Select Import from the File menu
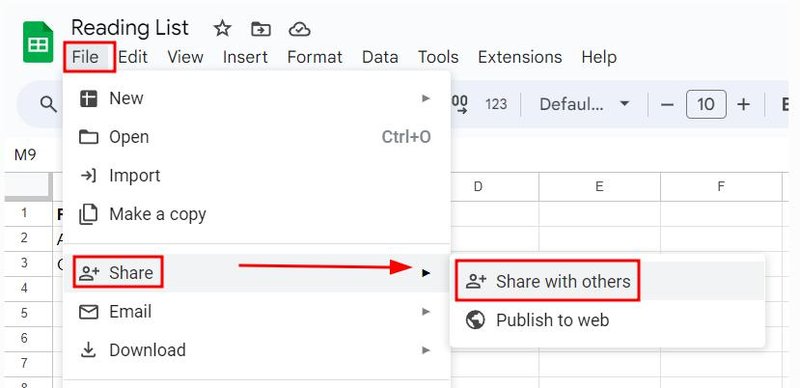The width and height of the screenshot is (800, 388). [257, 176]
